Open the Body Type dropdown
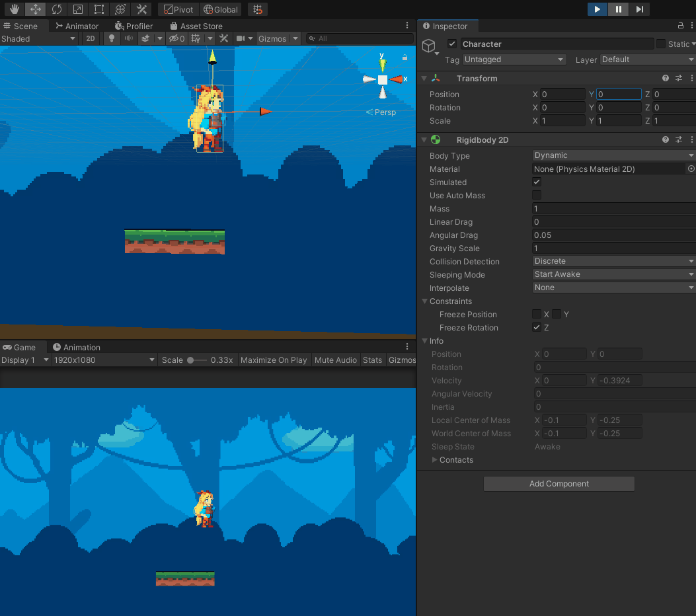696x616 pixels. tap(613, 155)
